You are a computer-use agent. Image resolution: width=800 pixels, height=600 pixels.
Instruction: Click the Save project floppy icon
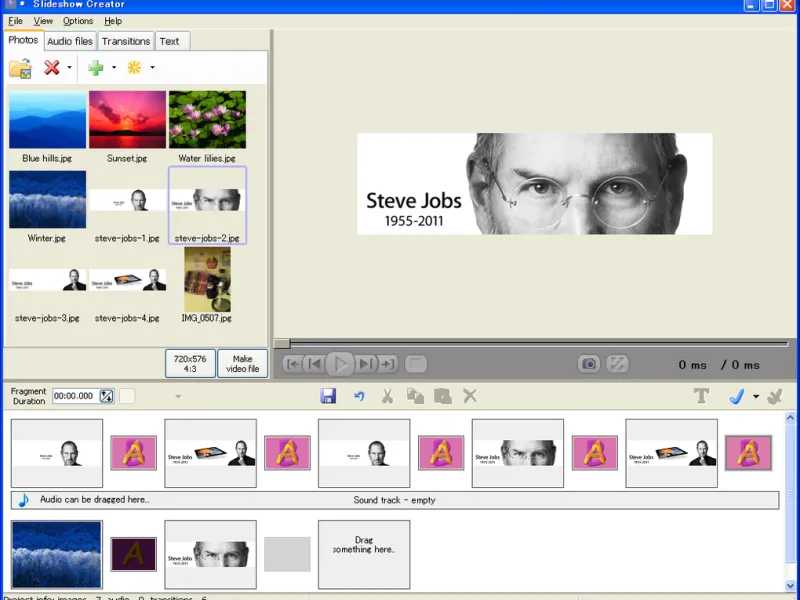328,396
